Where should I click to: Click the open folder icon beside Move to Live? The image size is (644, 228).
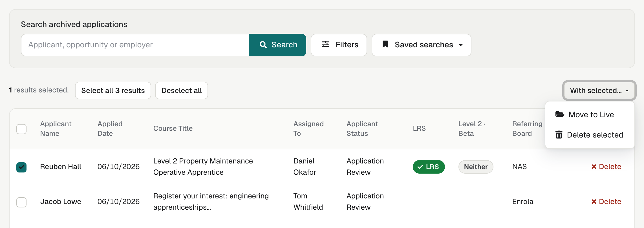click(x=560, y=114)
